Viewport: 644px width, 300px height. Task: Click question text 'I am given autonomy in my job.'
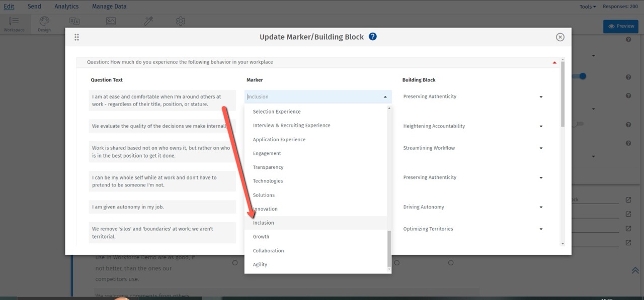pyautogui.click(x=163, y=207)
